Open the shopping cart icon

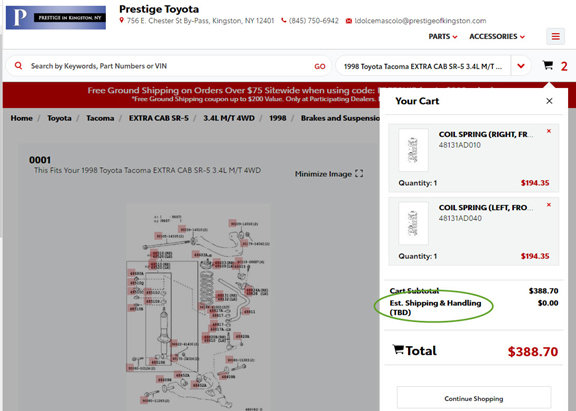point(548,65)
